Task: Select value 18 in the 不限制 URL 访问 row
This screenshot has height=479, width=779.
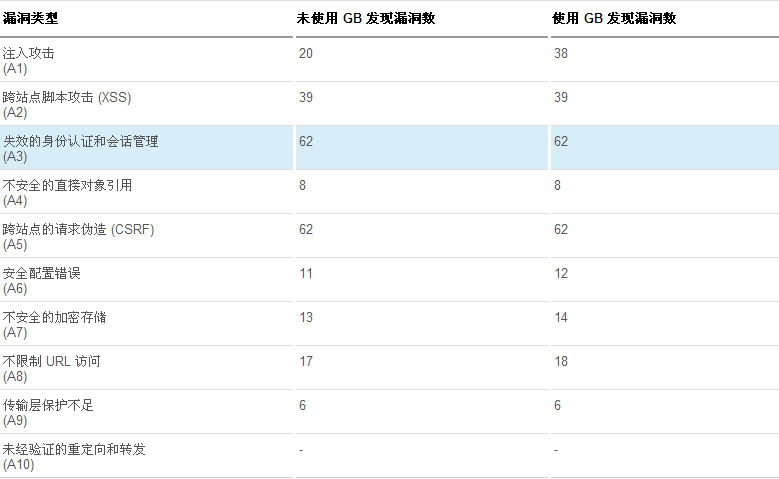Action: 561,361
